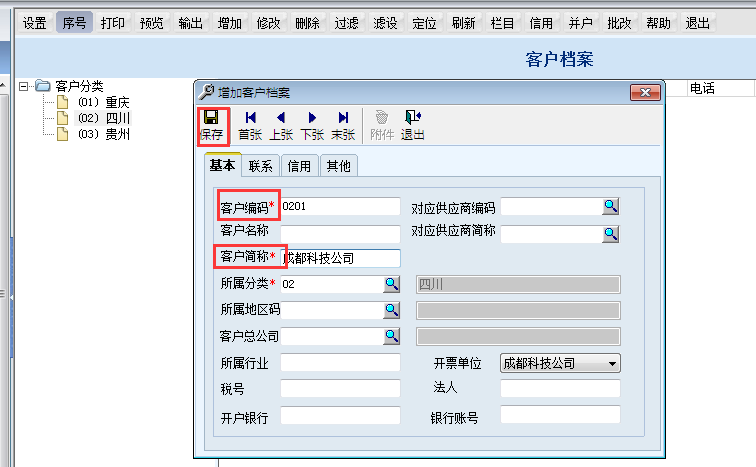The width and height of the screenshot is (756, 467).
Task: Click the 客户档案 title text
Action: pos(559,59)
